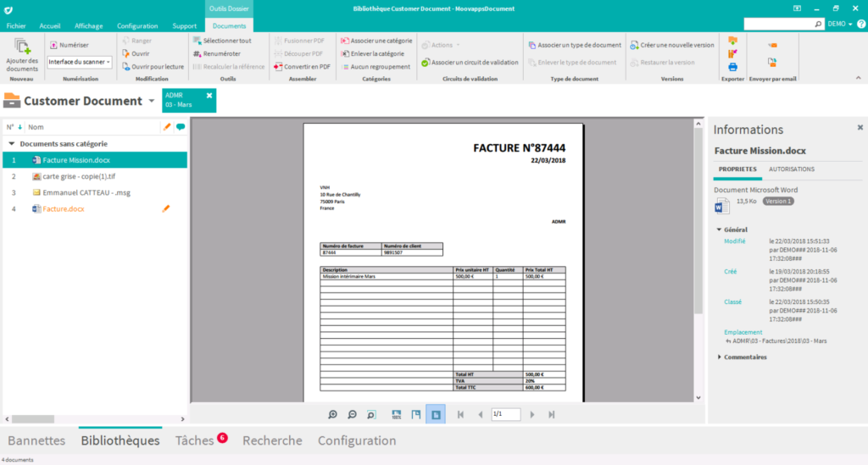This screenshot has width=868, height=465.
Task: Go to the first preview page
Action: click(460, 414)
